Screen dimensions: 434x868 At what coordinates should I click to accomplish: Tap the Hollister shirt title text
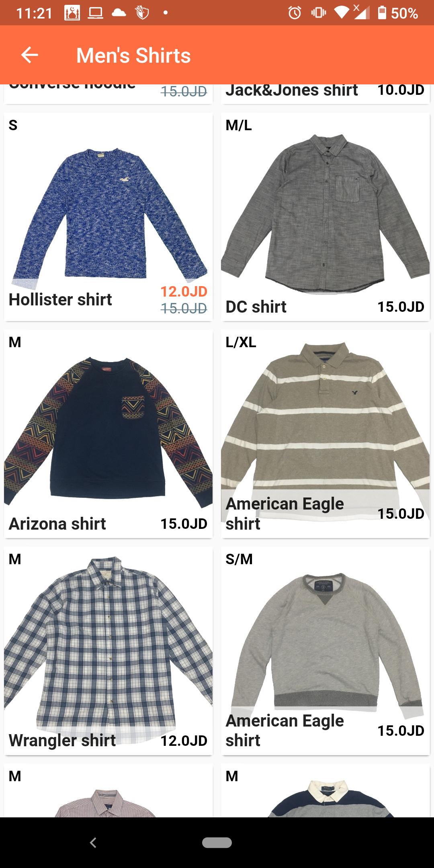[x=60, y=299]
